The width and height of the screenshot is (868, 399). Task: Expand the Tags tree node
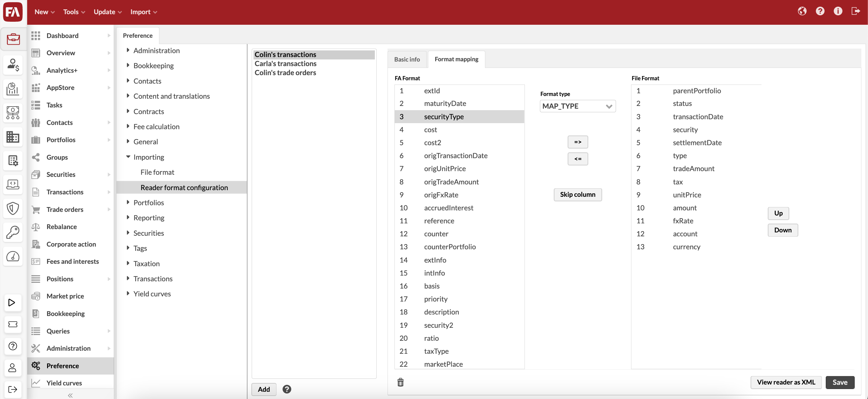tap(128, 248)
